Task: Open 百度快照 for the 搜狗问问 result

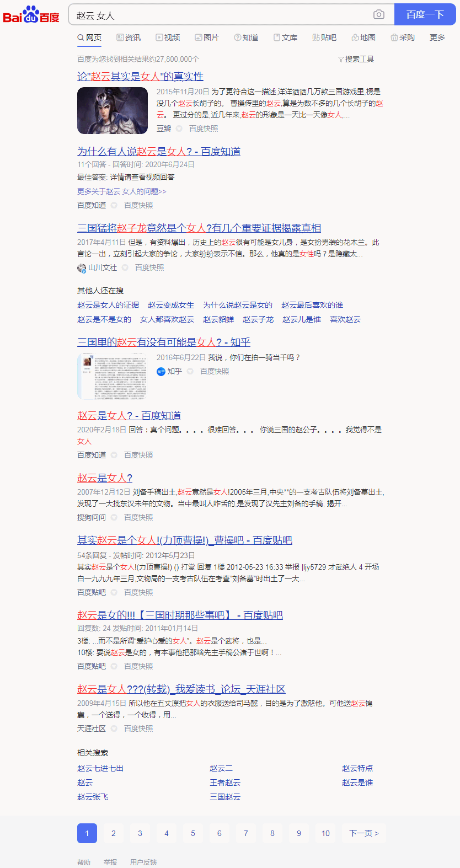Action: tap(138, 517)
